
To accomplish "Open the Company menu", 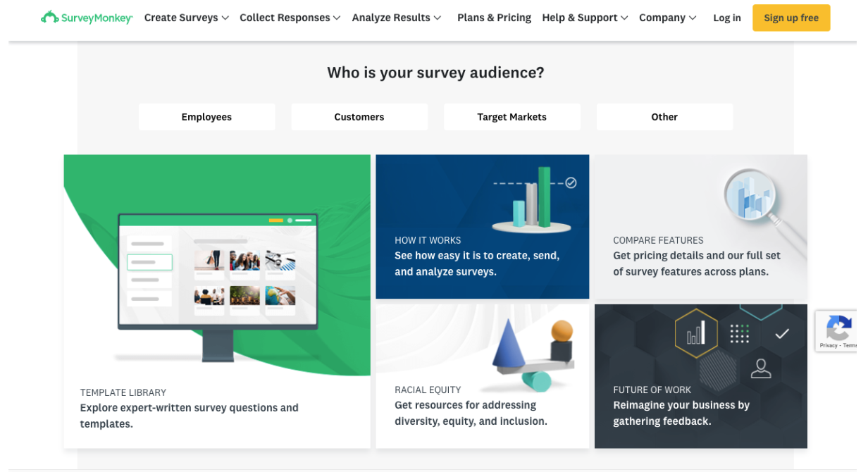I will tap(667, 18).
